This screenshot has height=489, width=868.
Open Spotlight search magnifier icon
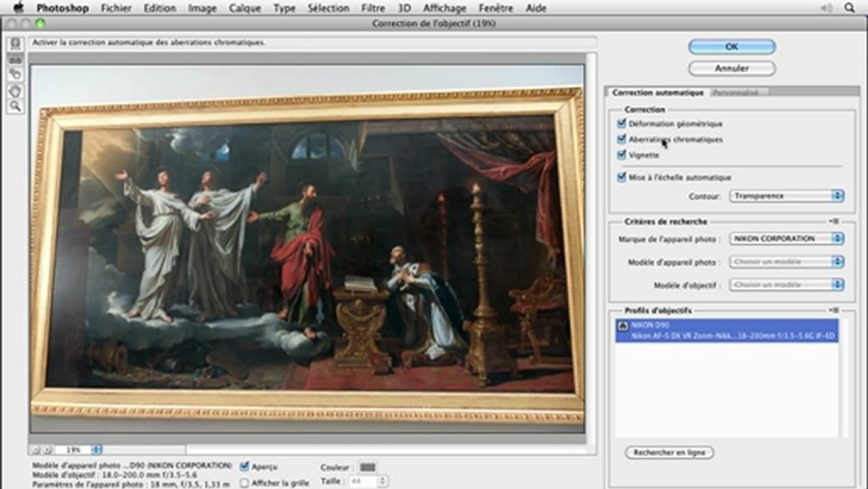tap(850, 8)
